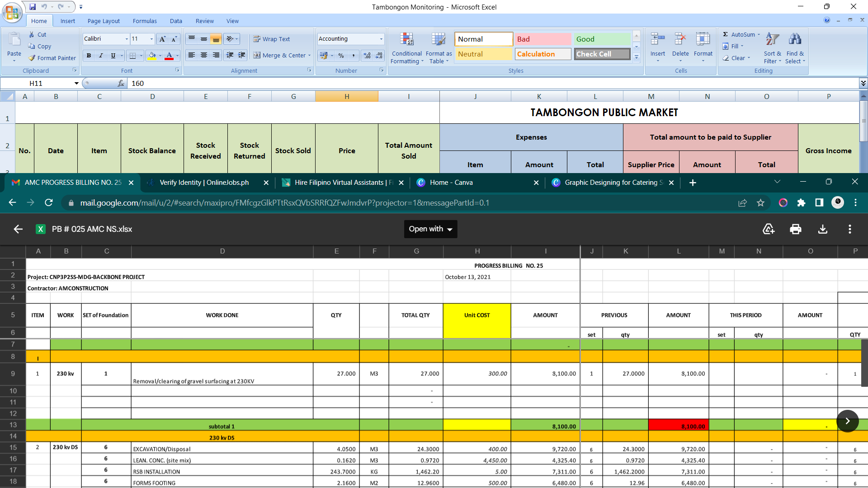The width and height of the screenshot is (868, 488).
Task: Click the Sort & Filter icon
Action: click(x=772, y=40)
